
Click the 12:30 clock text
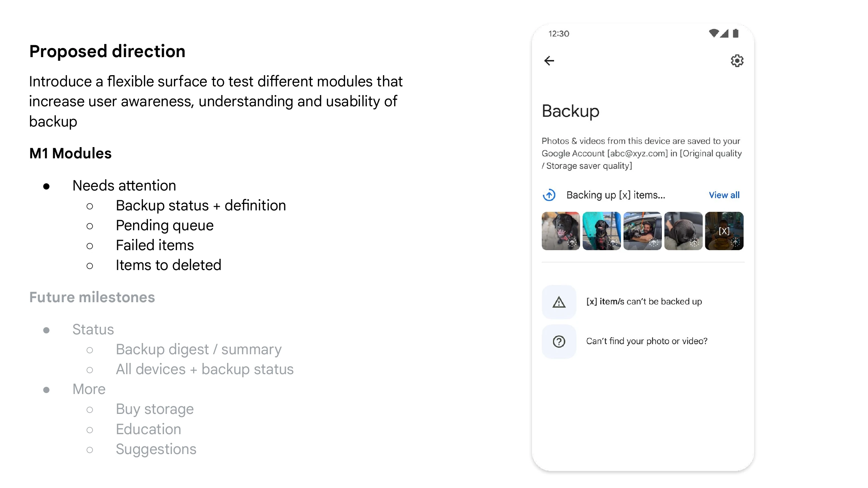(559, 34)
